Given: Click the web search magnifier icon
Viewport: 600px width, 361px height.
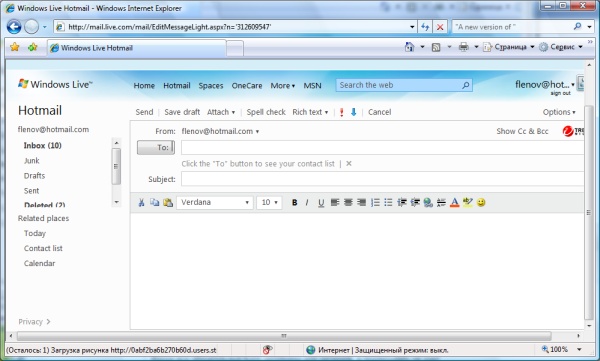Looking at the screenshot, I should (x=466, y=85).
